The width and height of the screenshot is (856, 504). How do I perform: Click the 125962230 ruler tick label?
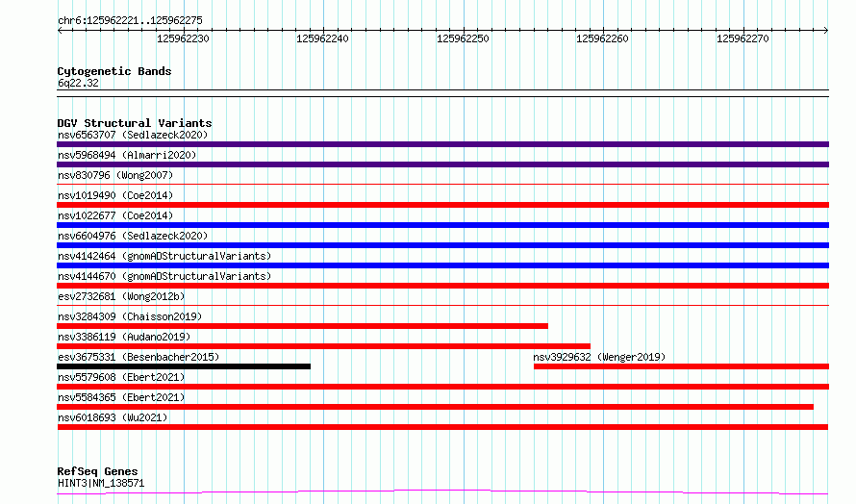click(x=183, y=38)
